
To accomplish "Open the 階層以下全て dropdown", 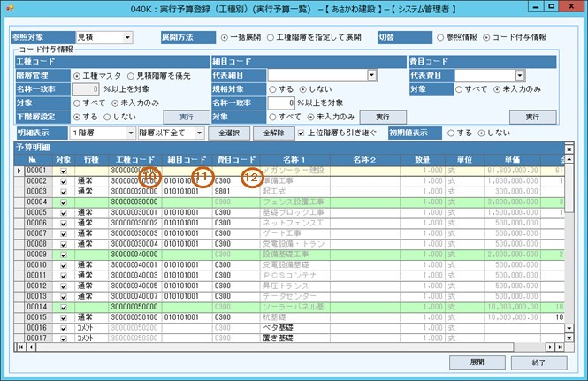I will point(197,131).
